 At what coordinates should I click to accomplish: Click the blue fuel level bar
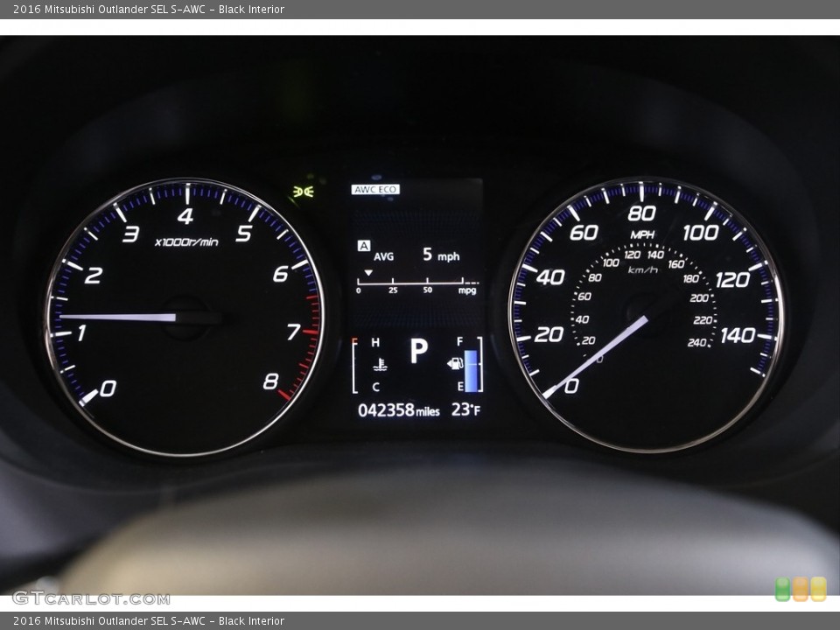coord(471,371)
